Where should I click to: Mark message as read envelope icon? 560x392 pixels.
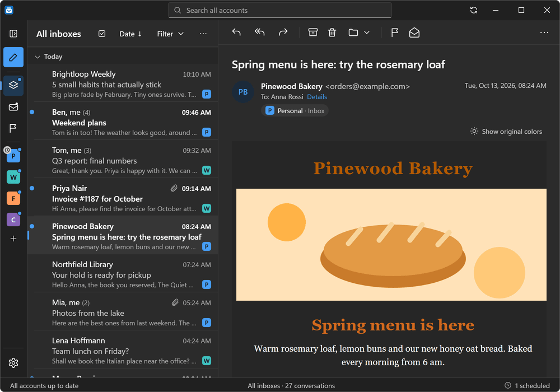(x=414, y=32)
